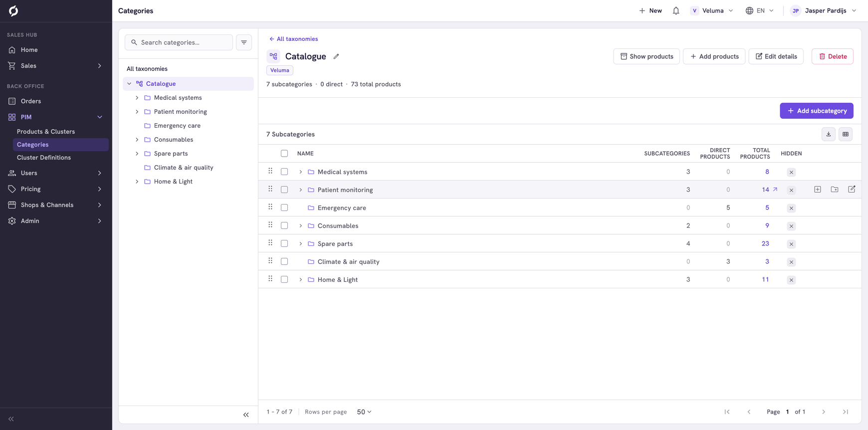Toggle hidden status for Home & Light
This screenshot has width=868, height=430.
[791, 280]
